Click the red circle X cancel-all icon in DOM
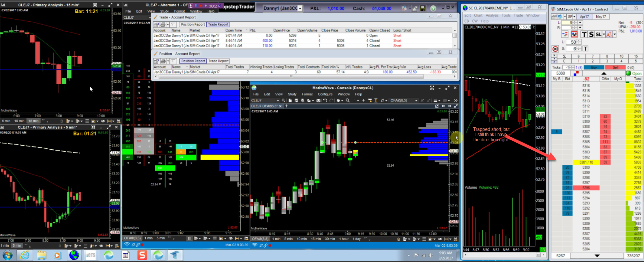The height and width of the screenshot is (262, 644). tap(555, 49)
